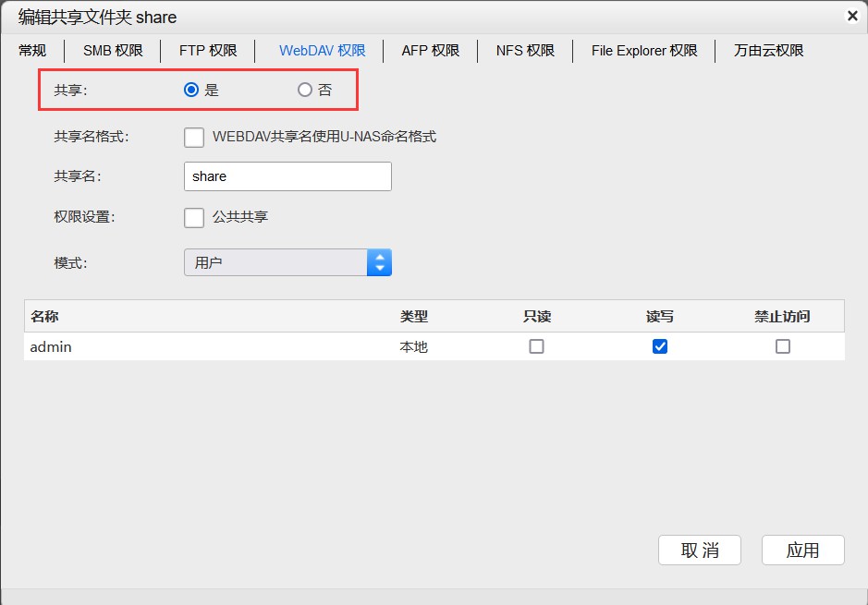The height and width of the screenshot is (605, 868).
Task: Enable U-NAS naming format checkbox
Action: click(x=194, y=138)
